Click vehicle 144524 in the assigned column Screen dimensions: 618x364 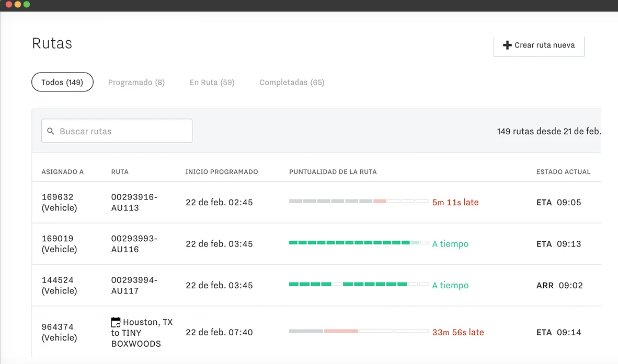pyautogui.click(x=60, y=285)
